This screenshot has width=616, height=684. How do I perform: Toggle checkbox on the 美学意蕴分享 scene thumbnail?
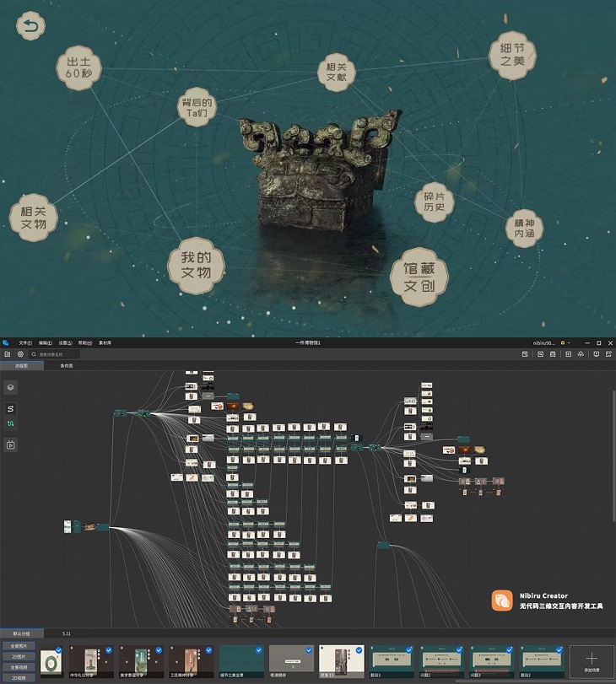158,650
